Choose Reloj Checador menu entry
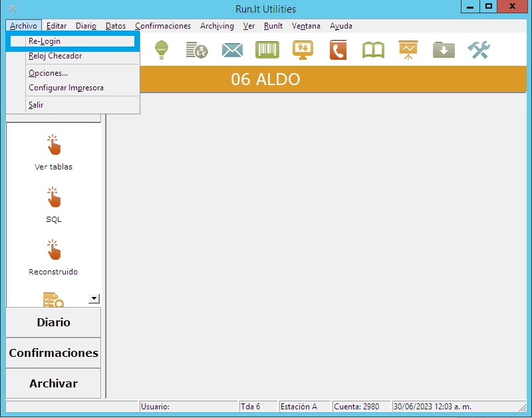Image resolution: width=532 pixels, height=418 pixels. coord(72,56)
